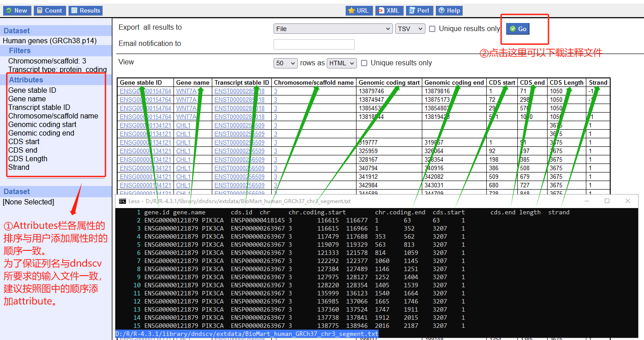Click the Perl script button
Viewport: 644px width, 340px height.
click(x=419, y=10)
